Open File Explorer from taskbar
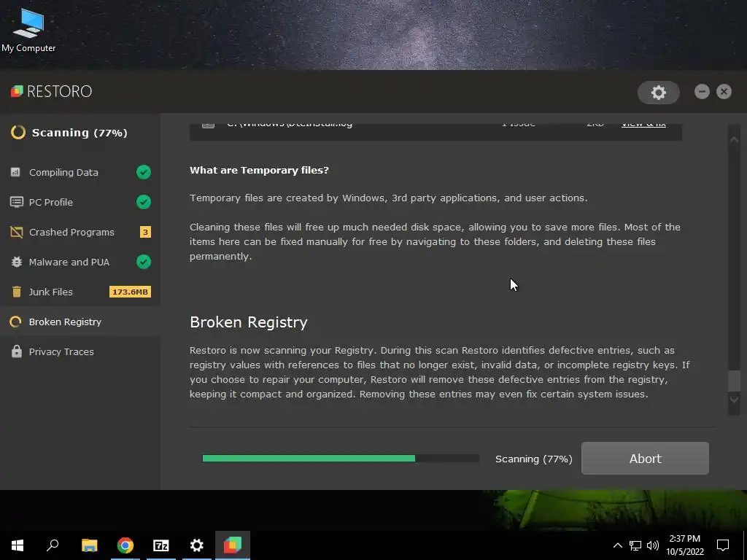 pos(89,545)
